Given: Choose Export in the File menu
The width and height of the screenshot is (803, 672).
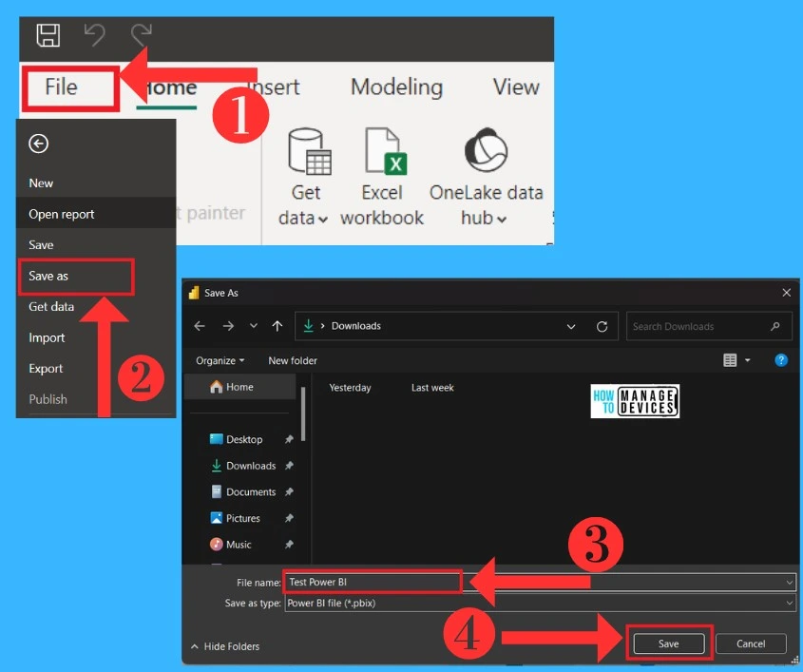Looking at the screenshot, I should point(46,368).
